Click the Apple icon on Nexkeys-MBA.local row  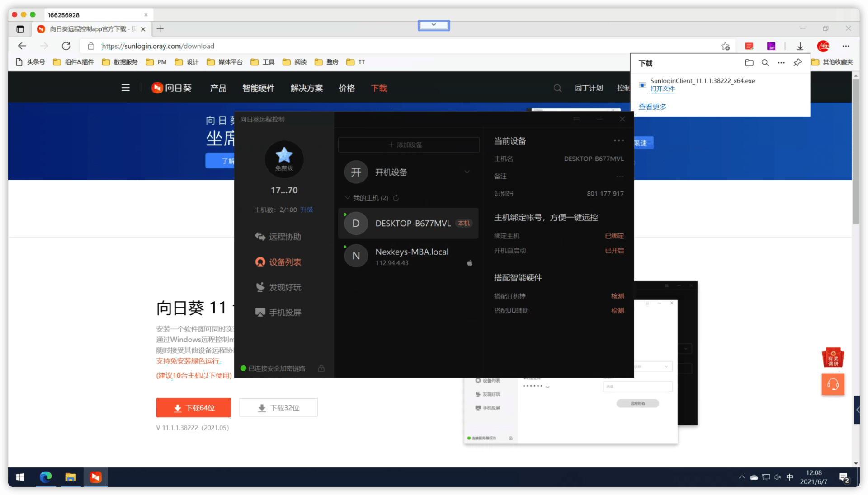coord(470,263)
